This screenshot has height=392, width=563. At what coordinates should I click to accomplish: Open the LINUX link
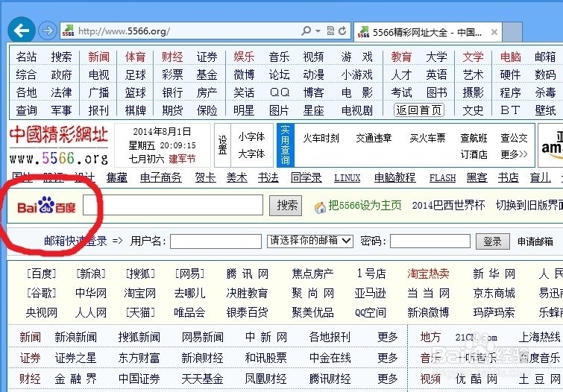tap(347, 178)
